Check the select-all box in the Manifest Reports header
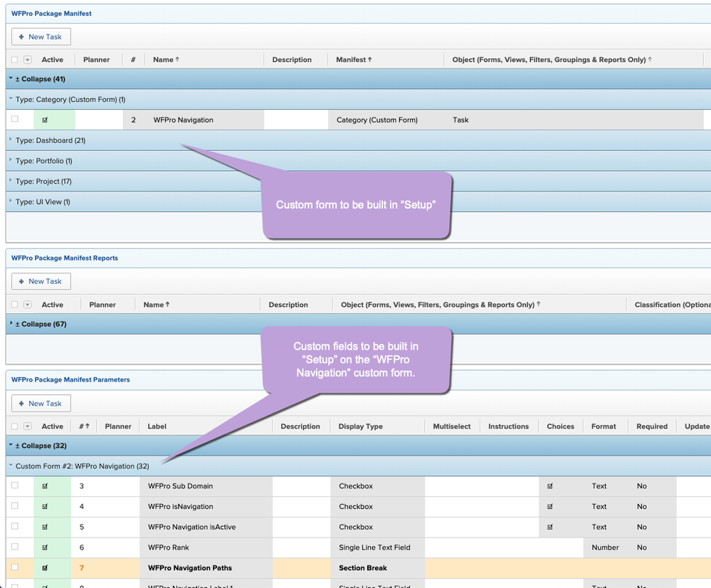Image resolution: width=711 pixels, height=588 pixels. 14,305
